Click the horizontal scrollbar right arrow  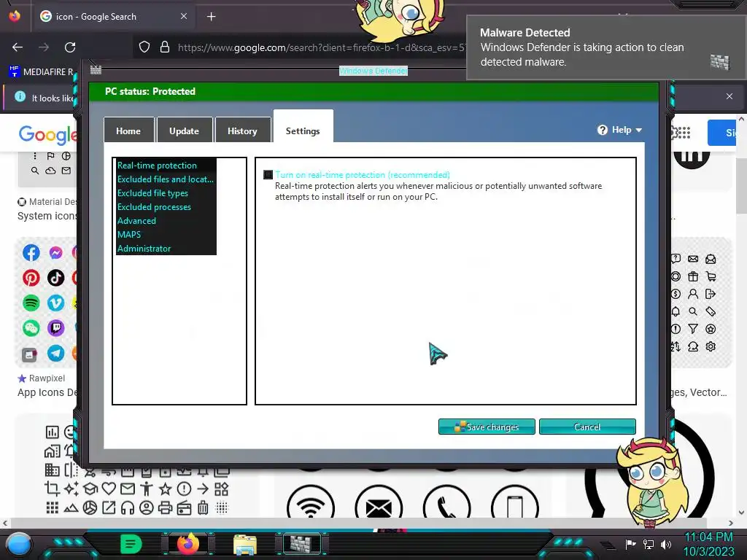click(x=731, y=523)
